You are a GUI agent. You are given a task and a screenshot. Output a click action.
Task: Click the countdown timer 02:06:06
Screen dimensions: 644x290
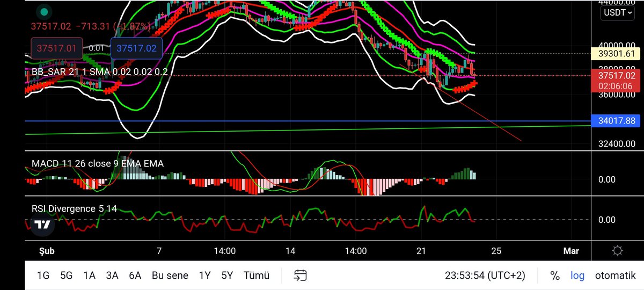[x=615, y=86]
